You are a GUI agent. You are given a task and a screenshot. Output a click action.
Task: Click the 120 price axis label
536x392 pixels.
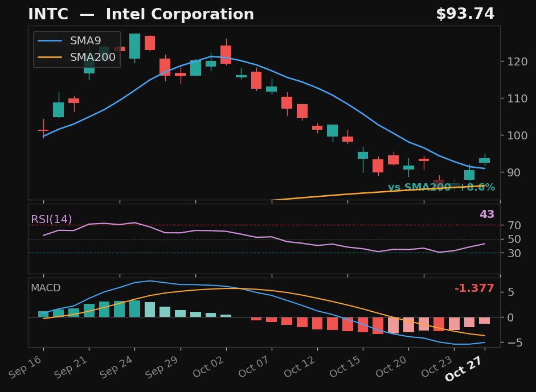click(517, 61)
